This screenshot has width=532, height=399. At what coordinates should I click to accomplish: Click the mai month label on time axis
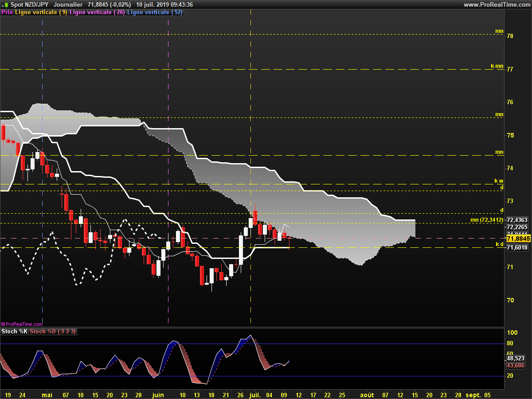47,395
